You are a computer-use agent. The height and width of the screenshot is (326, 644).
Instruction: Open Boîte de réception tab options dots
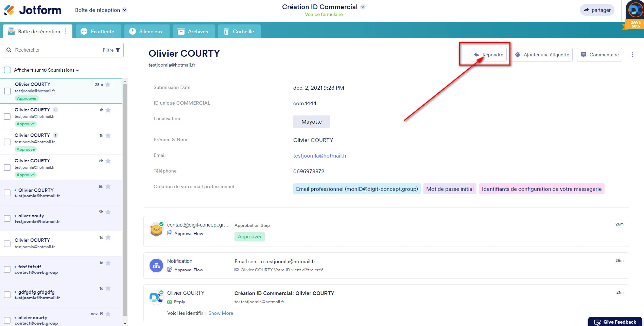66,32
